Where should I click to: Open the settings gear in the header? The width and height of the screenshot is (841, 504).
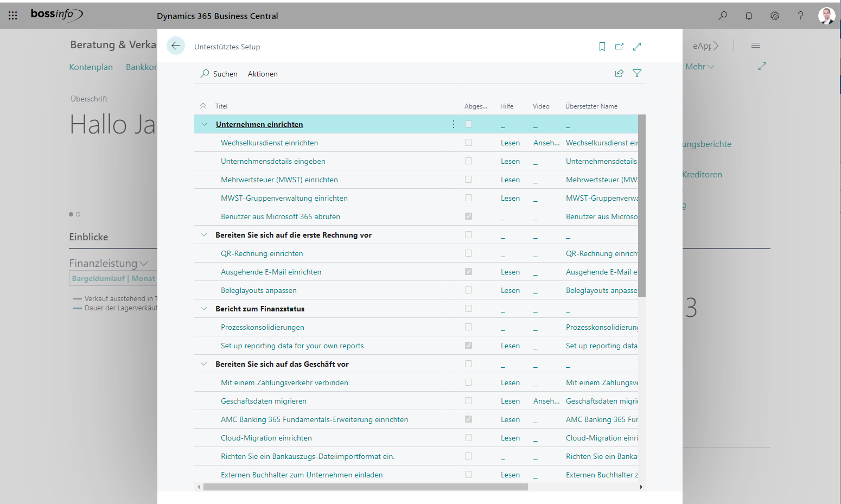point(774,16)
